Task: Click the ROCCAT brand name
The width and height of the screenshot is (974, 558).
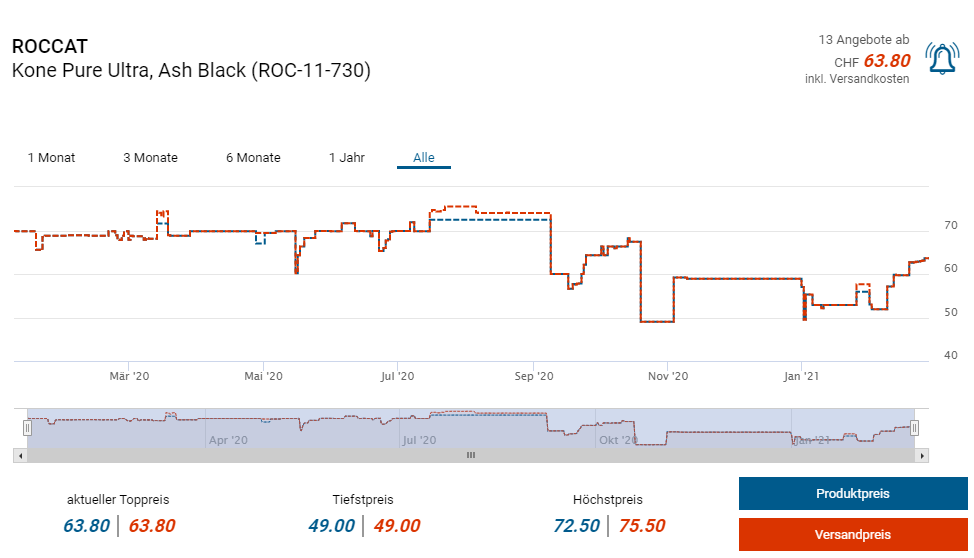Action: click(x=49, y=47)
